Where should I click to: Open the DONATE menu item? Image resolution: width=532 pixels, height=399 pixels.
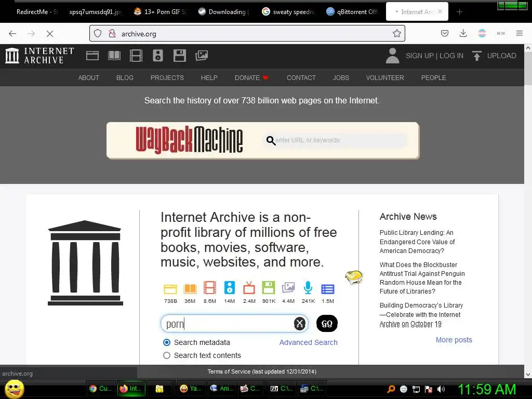[251, 78]
